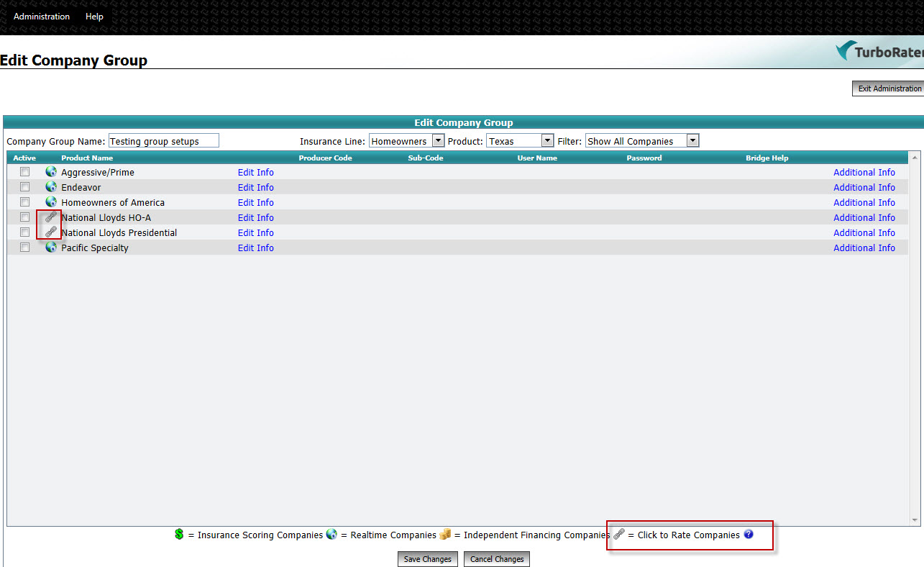
Task: Open Additional Info for Aggressive/Prime
Action: coord(864,173)
